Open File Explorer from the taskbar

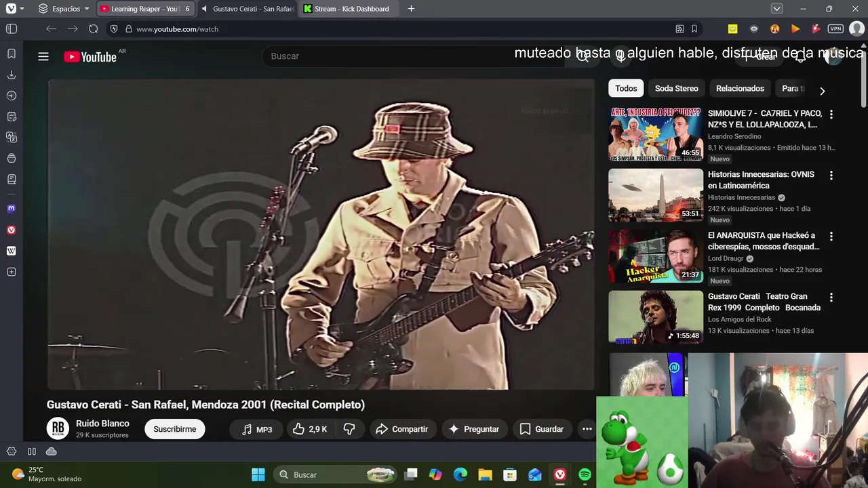coord(485,474)
